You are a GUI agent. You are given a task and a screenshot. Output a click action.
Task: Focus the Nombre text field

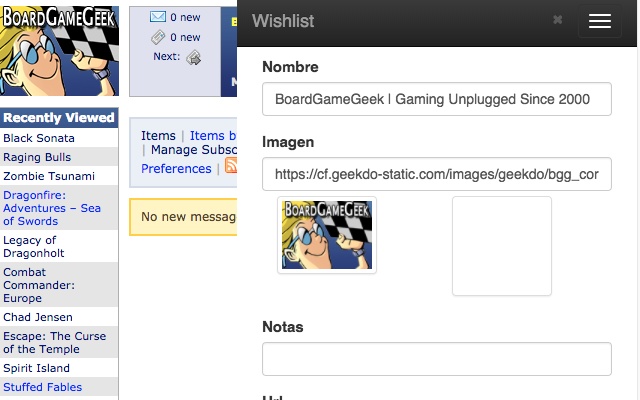click(x=437, y=99)
